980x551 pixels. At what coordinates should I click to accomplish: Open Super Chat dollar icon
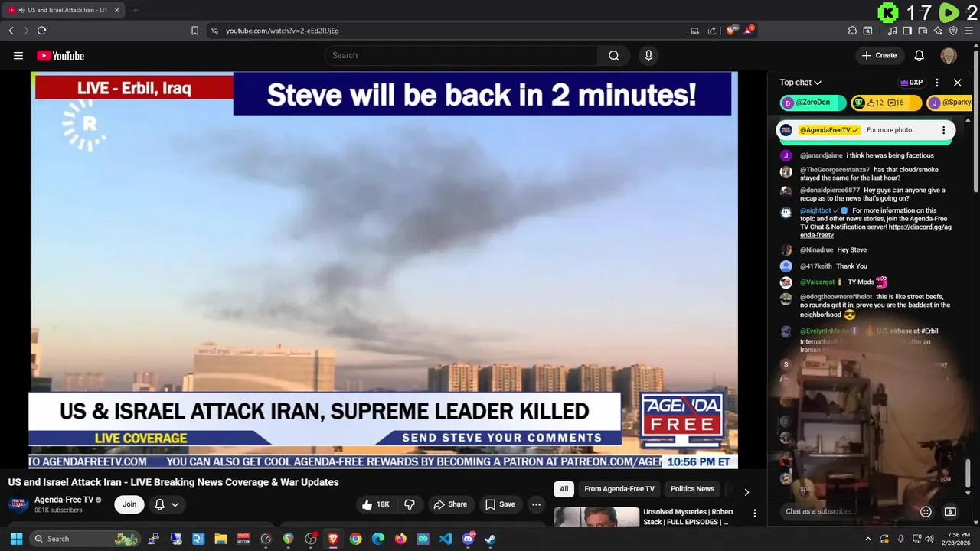point(950,511)
